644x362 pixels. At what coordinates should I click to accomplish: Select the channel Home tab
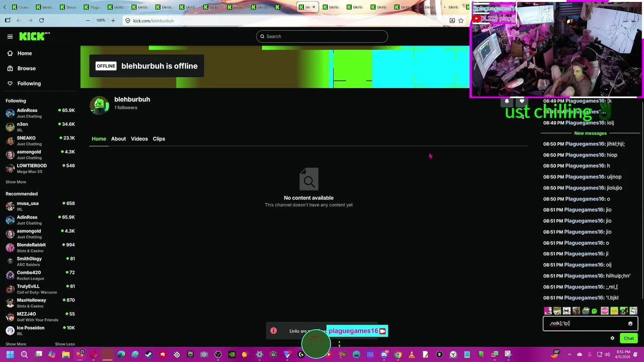[x=99, y=139]
